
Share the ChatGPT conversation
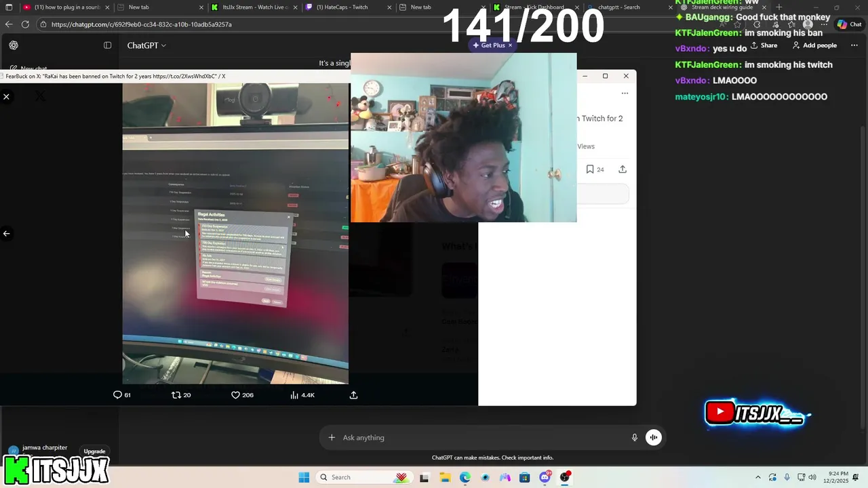tap(764, 45)
